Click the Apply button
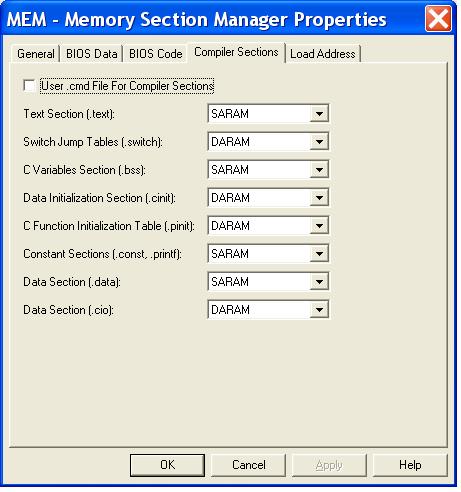 point(329,465)
